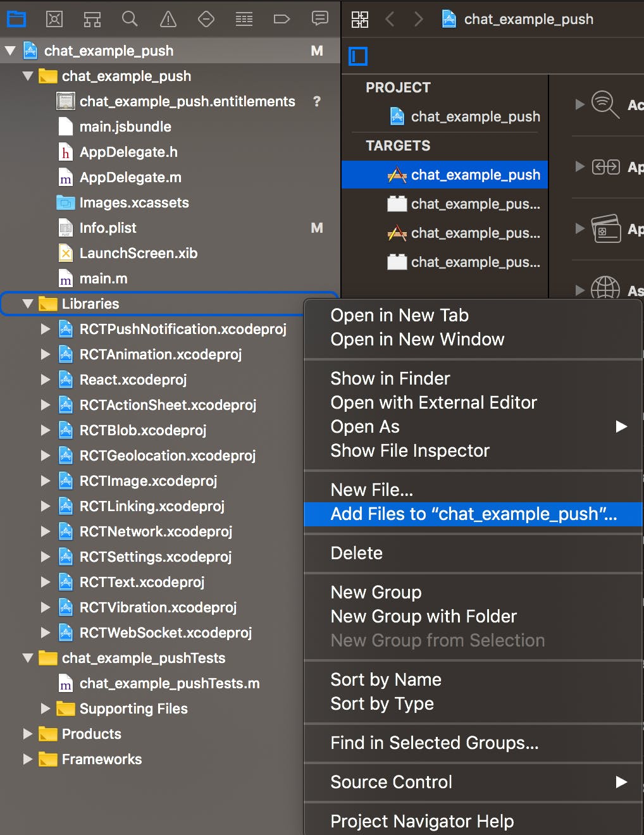Click "Project Navigator Help"
The height and width of the screenshot is (835, 644).
point(421,821)
